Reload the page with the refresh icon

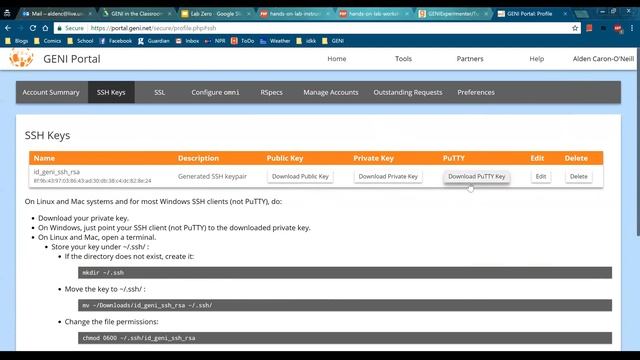pos(33,28)
